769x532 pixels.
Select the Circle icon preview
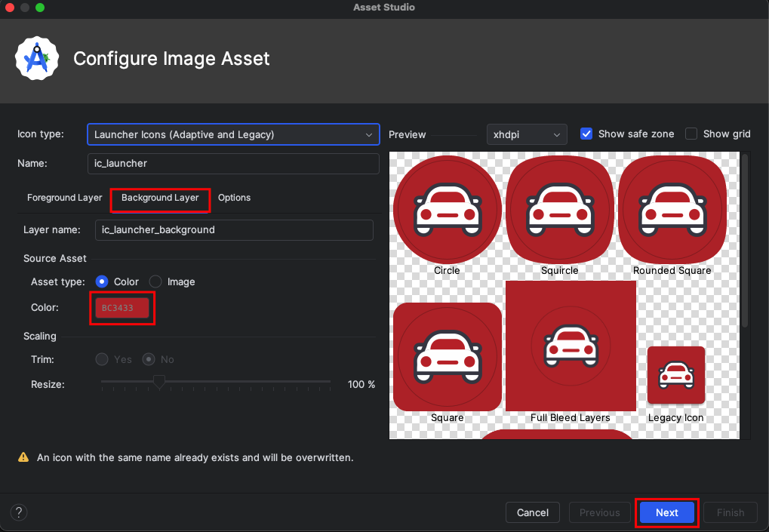[x=447, y=210]
